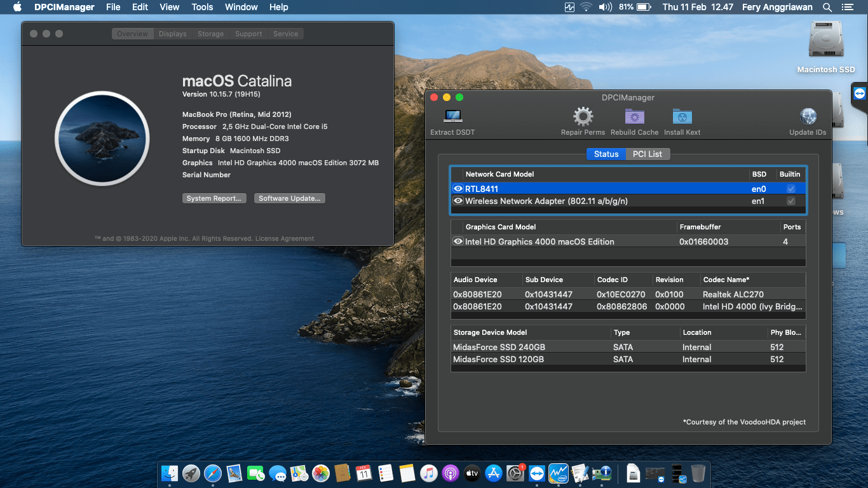The image size is (868, 488).
Task: Open the File menu
Action: point(113,7)
